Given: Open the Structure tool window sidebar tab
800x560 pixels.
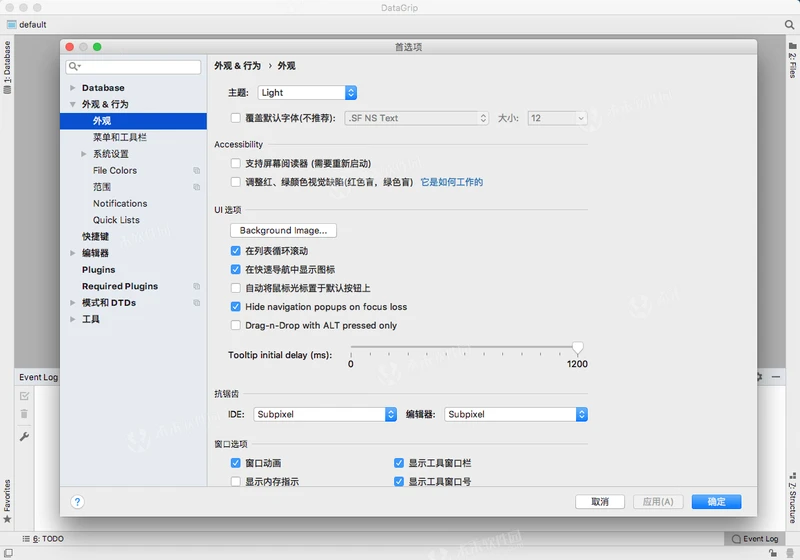Looking at the screenshot, I should click(x=792, y=498).
